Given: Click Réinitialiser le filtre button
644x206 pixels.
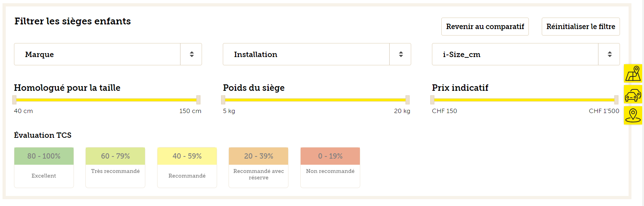Looking at the screenshot, I should (x=580, y=27).
